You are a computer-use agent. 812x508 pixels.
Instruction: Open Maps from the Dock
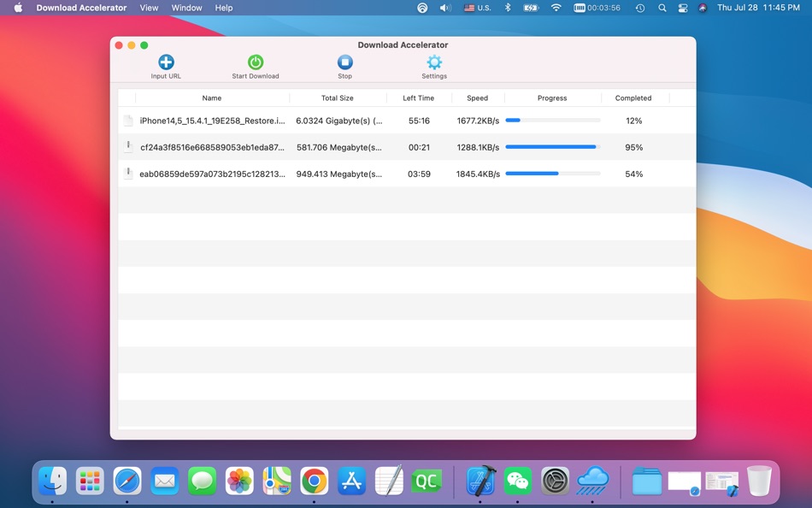[277, 481]
